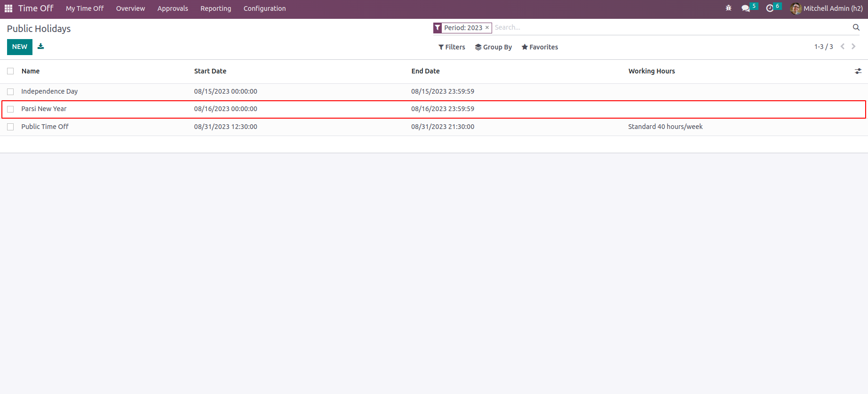Click Mitchell Admin avatar picture

pos(796,8)
